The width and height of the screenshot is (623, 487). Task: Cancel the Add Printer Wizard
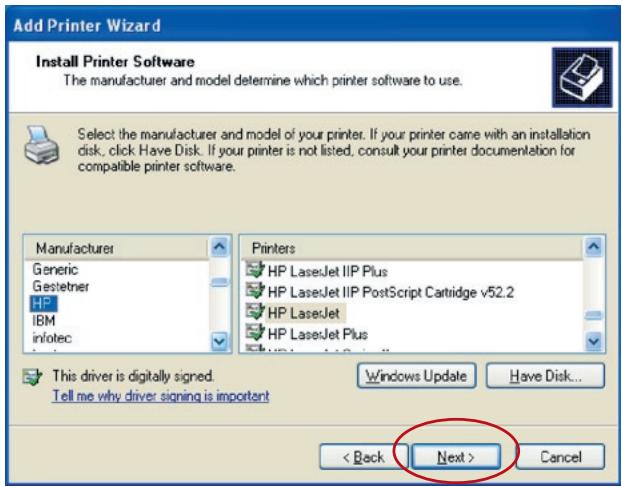[x=560, y=457]
